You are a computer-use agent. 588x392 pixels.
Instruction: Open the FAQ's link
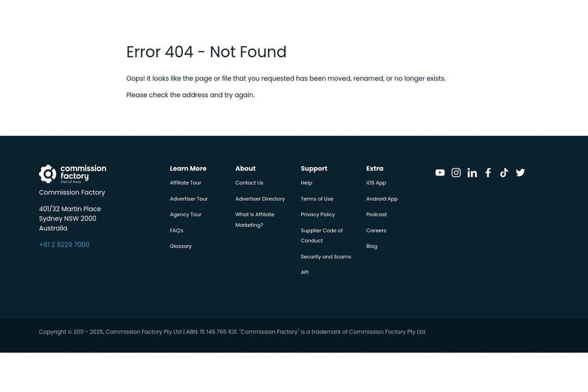coord(177,230)
